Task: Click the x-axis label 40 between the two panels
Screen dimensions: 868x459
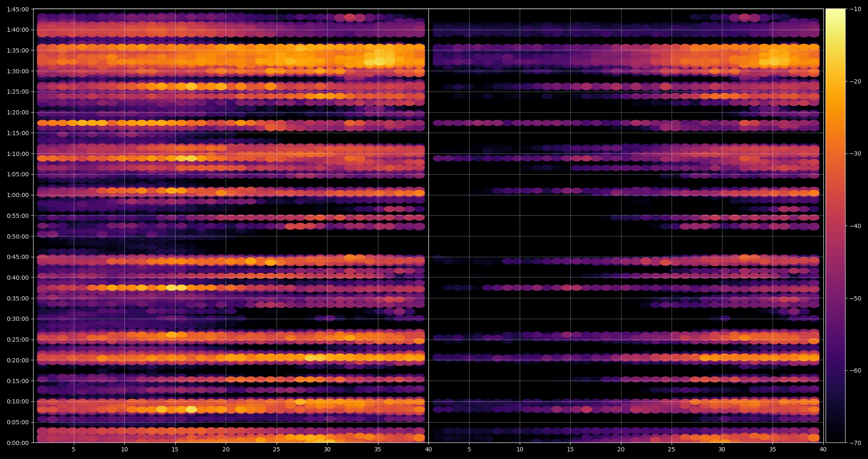Action: (428, 449)
